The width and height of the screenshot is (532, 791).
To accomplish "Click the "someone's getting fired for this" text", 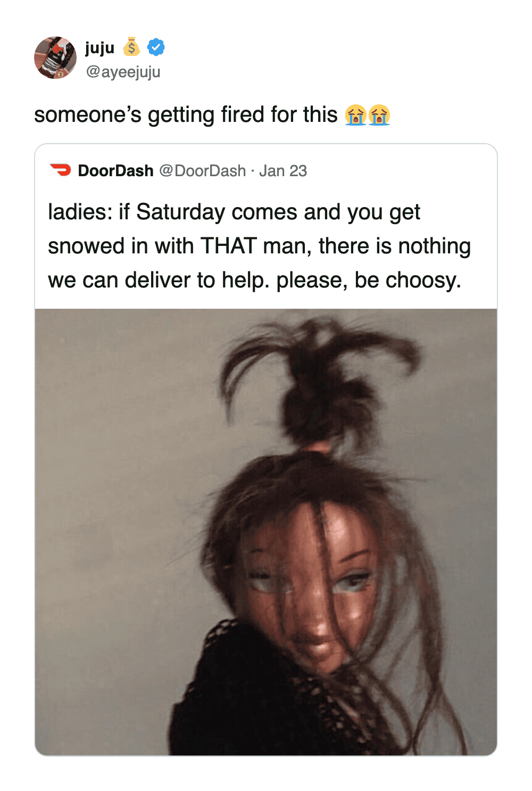I will click(186, 115).
